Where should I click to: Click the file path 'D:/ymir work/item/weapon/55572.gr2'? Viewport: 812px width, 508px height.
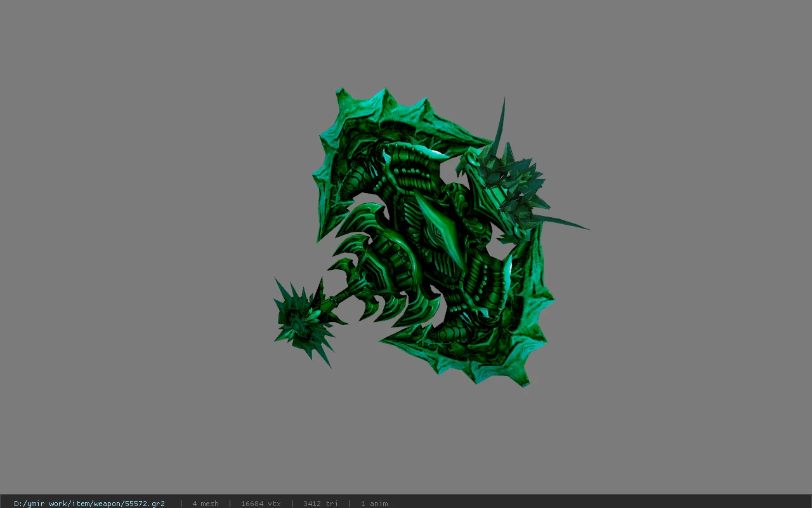[89, 504]
